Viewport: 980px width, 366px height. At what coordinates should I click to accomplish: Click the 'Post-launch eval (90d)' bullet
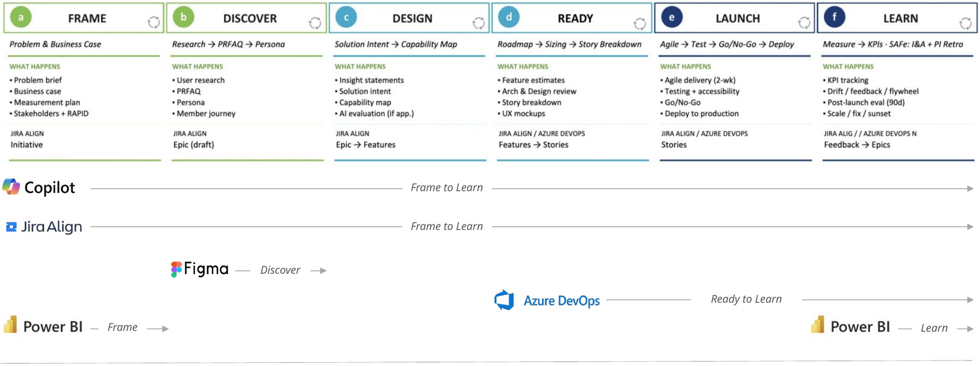point(863,102)
